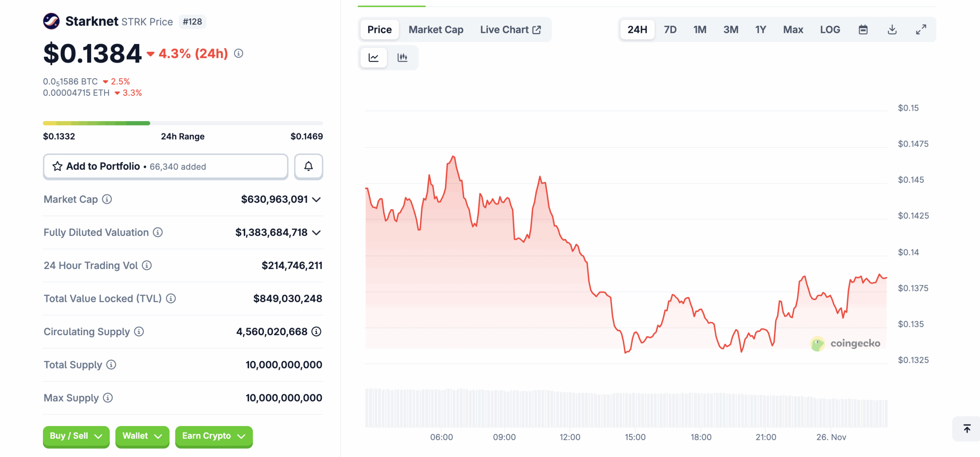Click Add to Portfolio

point(102,166)
